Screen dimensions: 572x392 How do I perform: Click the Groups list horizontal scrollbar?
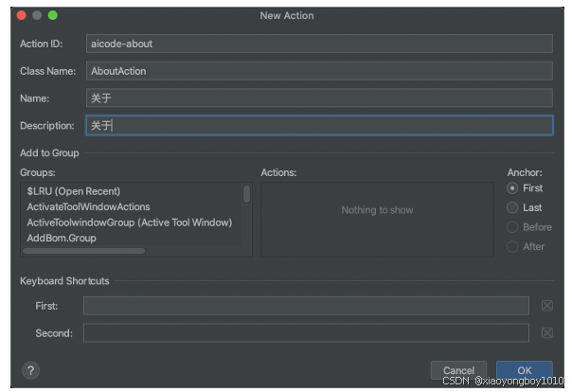(84, 251)
